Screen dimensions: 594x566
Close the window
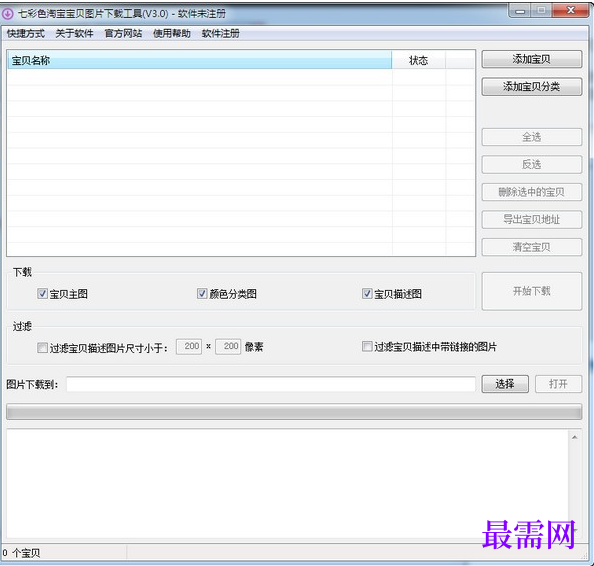(x=570, y=11)
